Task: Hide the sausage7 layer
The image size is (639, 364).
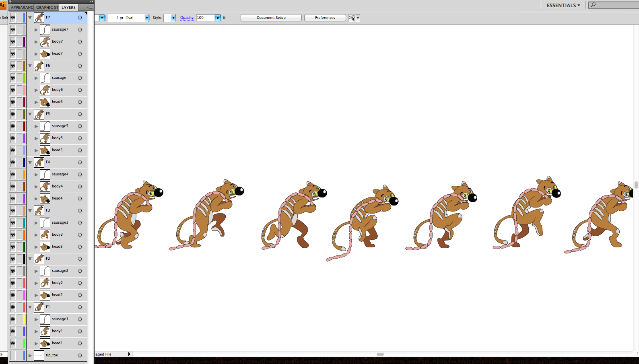Action: tap(13, 30)
